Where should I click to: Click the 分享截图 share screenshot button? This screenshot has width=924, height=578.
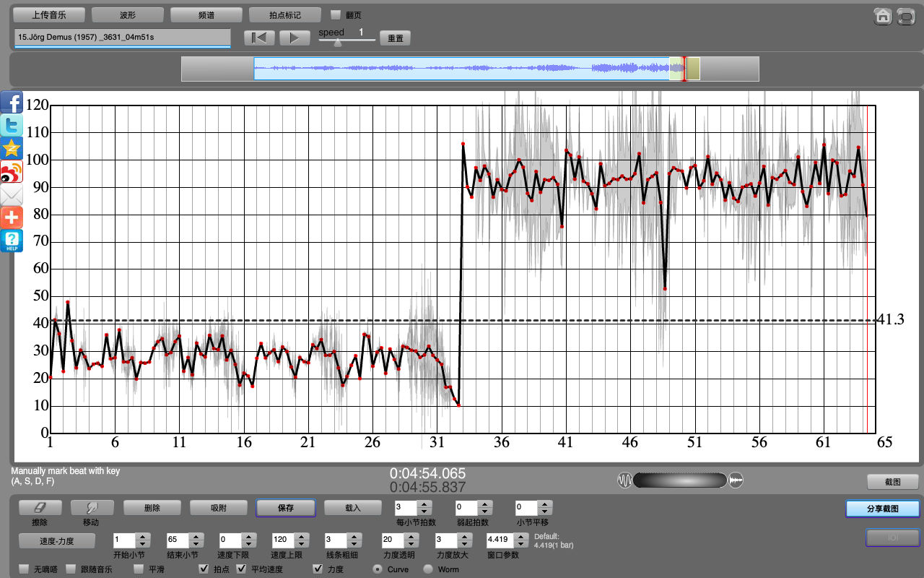tap(883, 509)
